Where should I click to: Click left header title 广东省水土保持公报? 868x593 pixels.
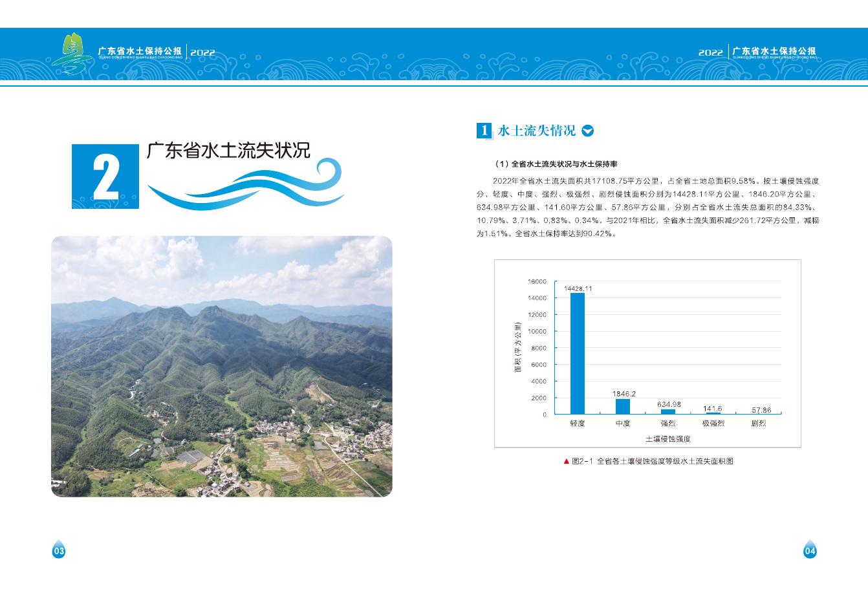[139, 51]
